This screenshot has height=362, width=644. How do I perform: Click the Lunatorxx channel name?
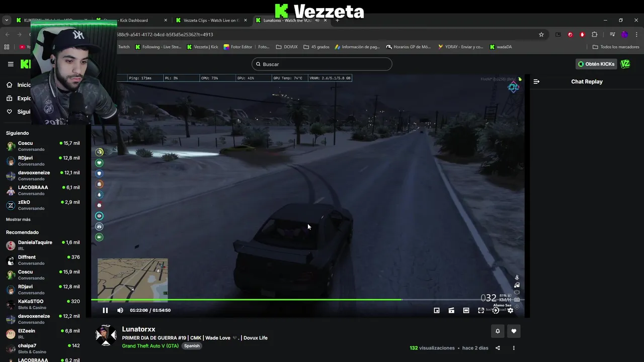coord(138,329)
